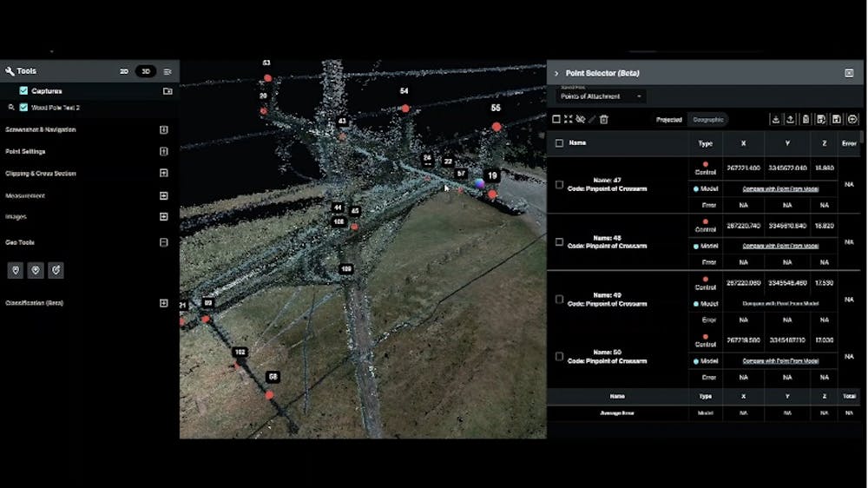This screenshot has width=868, height=488.
Task: Open Compare with Point From Model for Name 49
Action: click(780, 304)
